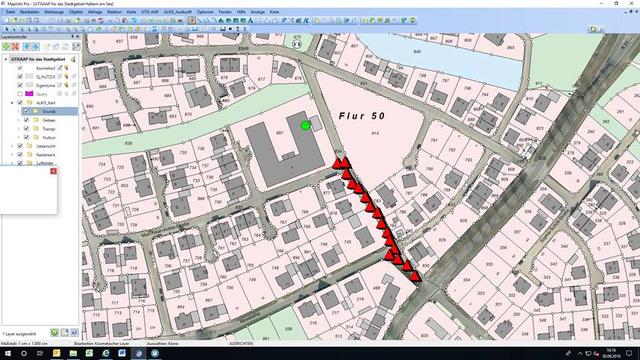
Task: Enable the Query layer checkbox
Action: [20, 94]
